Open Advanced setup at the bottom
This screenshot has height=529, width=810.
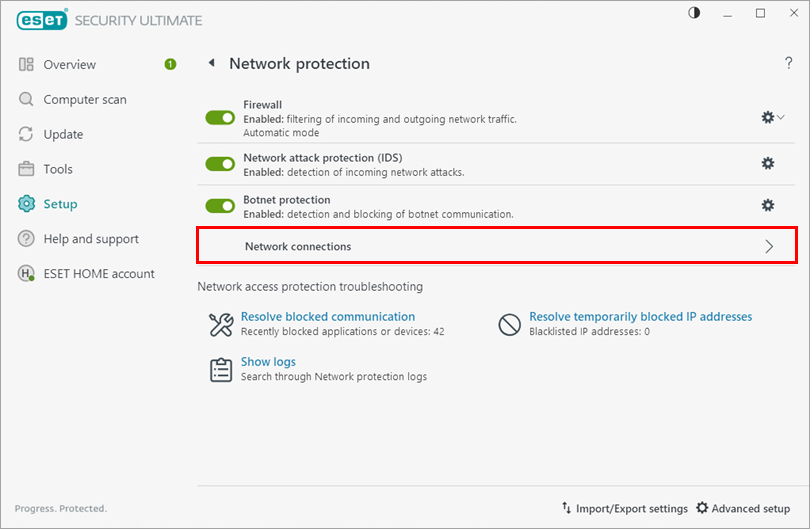743,508
